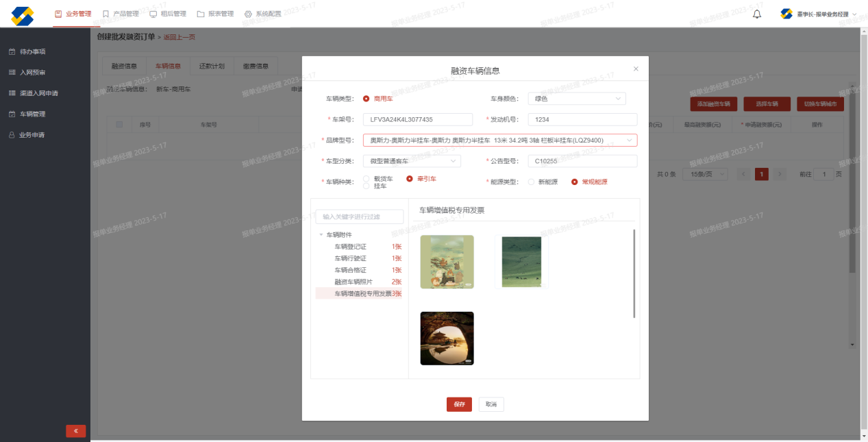The image size is (868, 442).
Task: Open 入网预审 from the sidebar
Action: click(x=32, y=72)
